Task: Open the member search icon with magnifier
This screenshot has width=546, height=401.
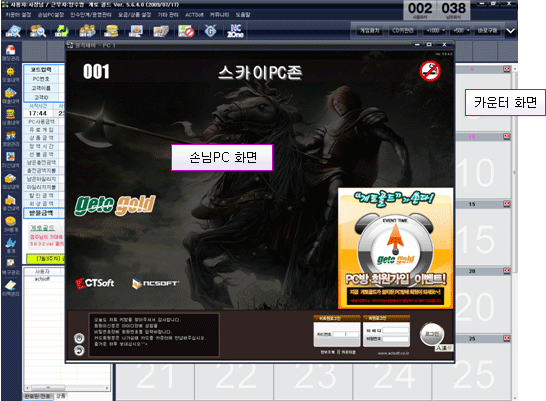Action: [x=38, y=31]
